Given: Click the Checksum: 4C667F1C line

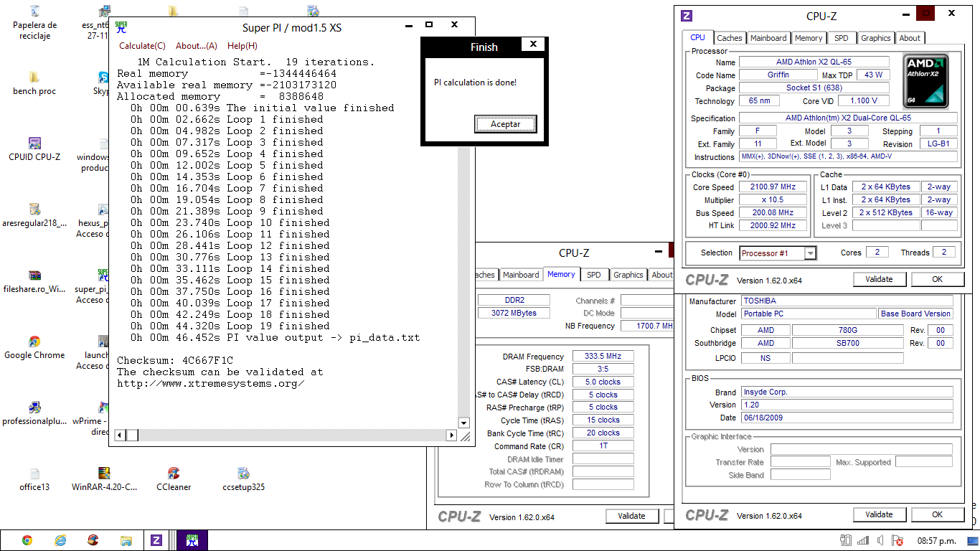Looking at the screenshot, I should (x=175, y=361).
